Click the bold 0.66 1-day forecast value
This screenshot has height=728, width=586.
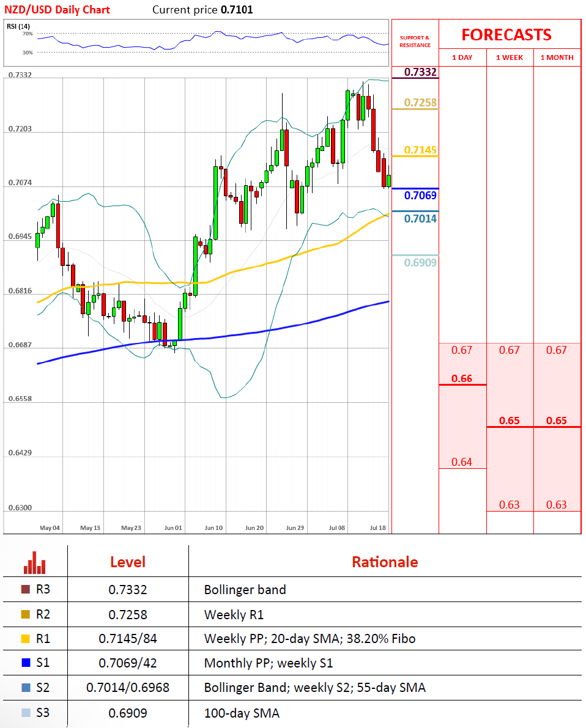tap(462, 378)
